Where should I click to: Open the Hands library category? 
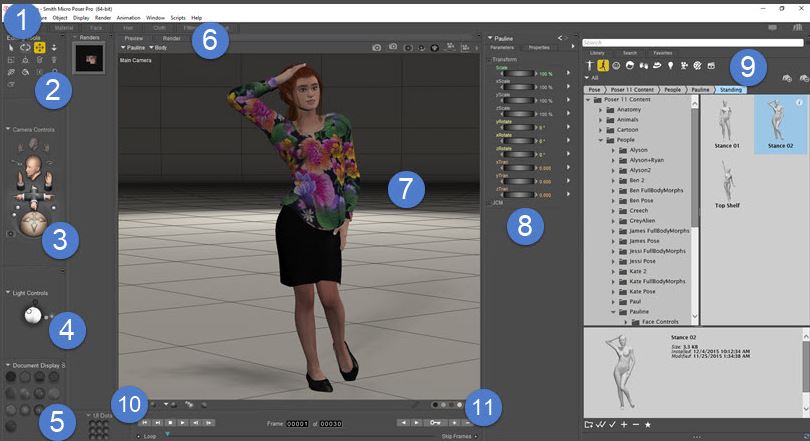[x=644, y=66]
